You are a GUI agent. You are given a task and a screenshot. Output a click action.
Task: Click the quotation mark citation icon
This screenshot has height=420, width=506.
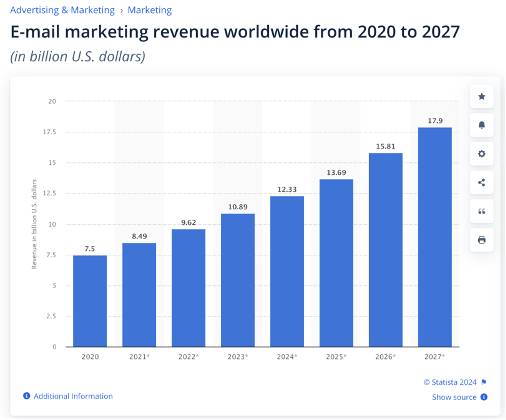tap(481, 211)
